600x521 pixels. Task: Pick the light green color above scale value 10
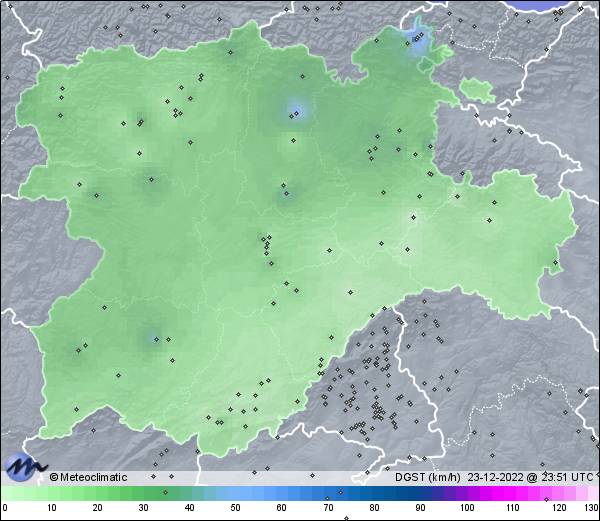tap(52, 493)
